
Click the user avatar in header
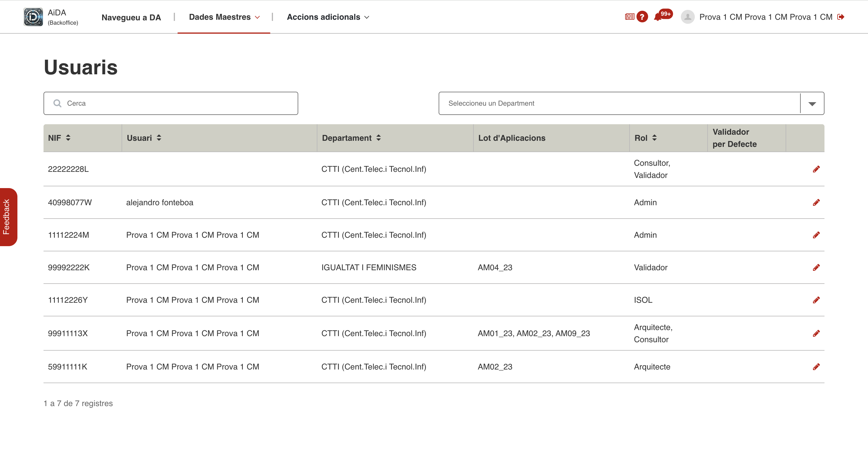687,17
